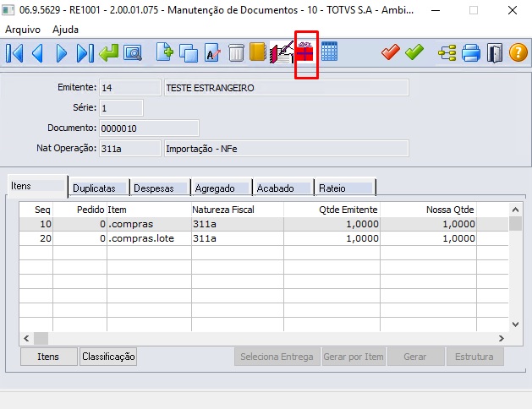Viewport: 532px width, 409px height.
Task: Click the green checkmark icon
Action: [414, 52]
